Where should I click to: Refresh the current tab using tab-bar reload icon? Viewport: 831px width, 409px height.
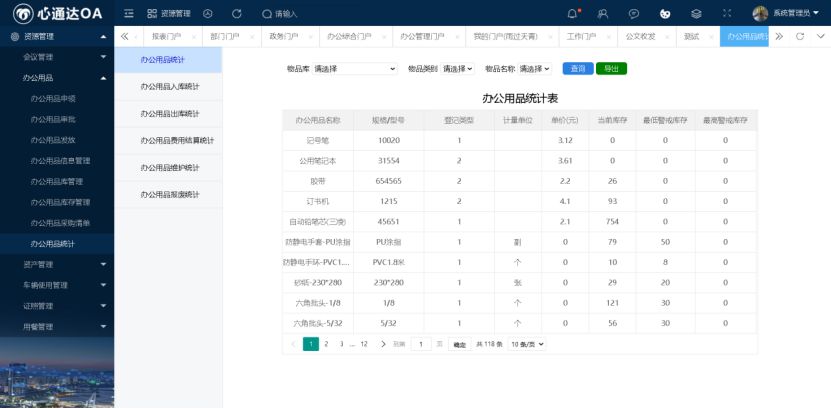[799, 36]
